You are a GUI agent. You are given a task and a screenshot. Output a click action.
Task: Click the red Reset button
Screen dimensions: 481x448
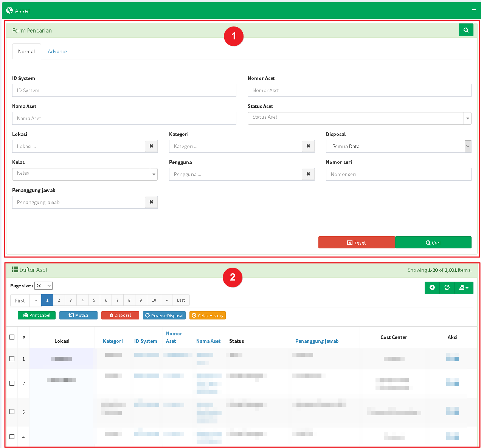tap(356, 243)
